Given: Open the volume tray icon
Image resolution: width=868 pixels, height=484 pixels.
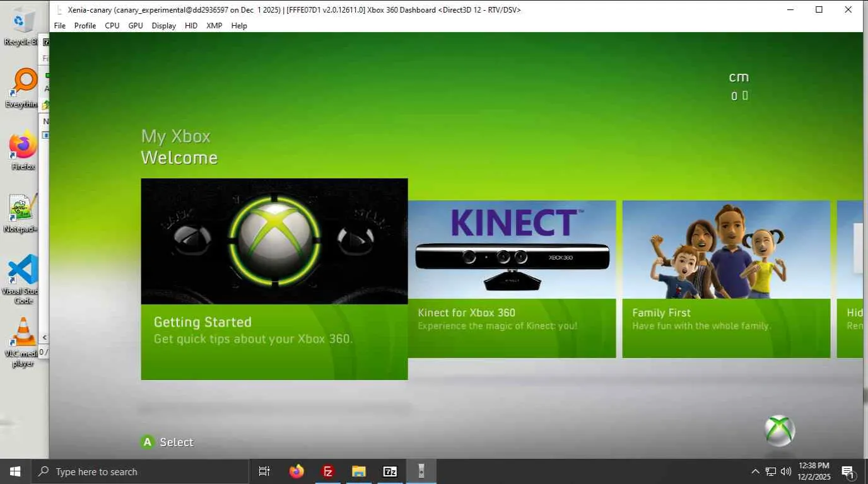Looking at the screenshot, I should tap(786, 471).
